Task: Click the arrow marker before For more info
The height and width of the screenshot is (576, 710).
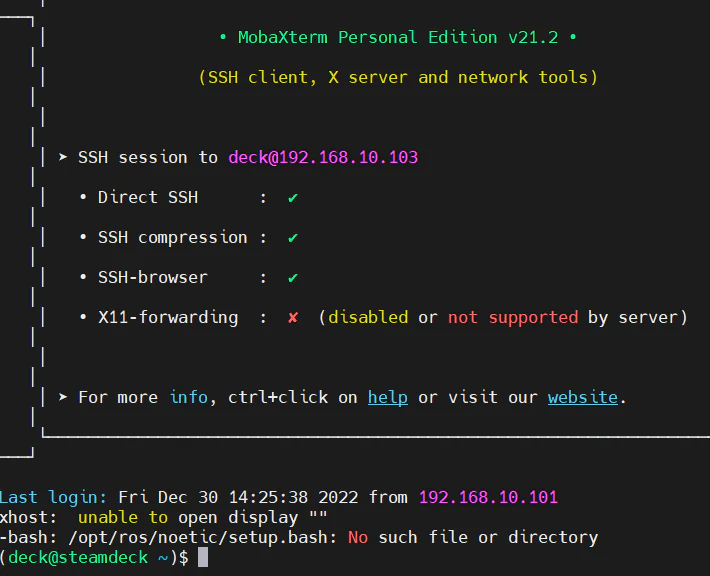Action: (x=63, y=397)
